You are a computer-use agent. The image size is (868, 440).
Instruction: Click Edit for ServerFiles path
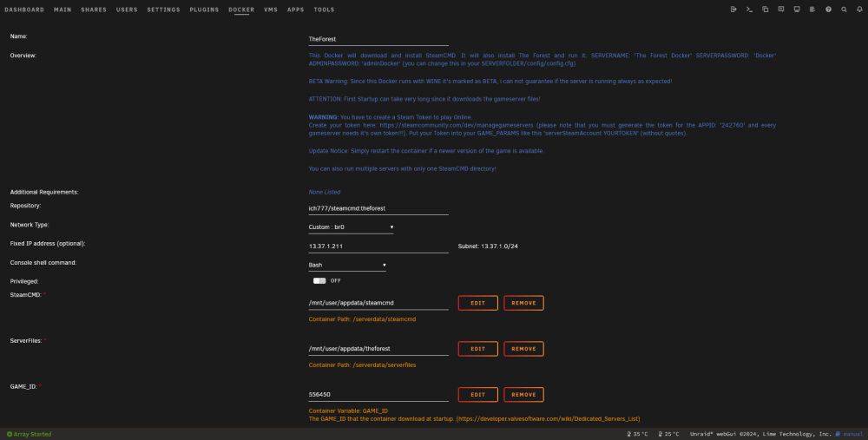(477, 349)
